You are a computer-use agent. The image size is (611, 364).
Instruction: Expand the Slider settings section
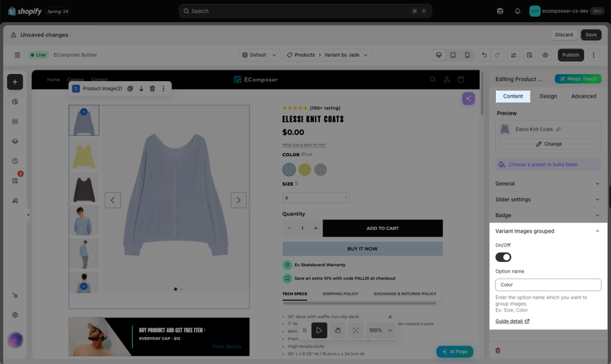pyautogui.click(x=548, y=199)
